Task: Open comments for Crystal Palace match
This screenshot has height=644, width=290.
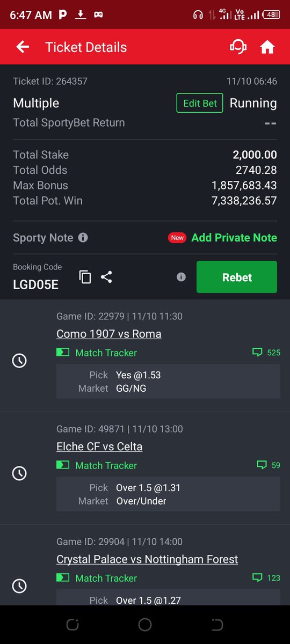Action: [266, 578]
